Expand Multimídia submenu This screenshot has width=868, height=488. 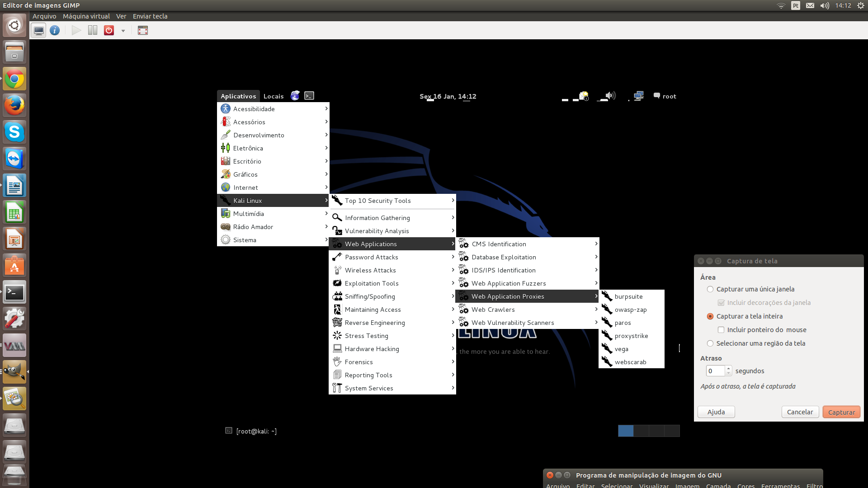pyautogui.click(x=273, y=214)
